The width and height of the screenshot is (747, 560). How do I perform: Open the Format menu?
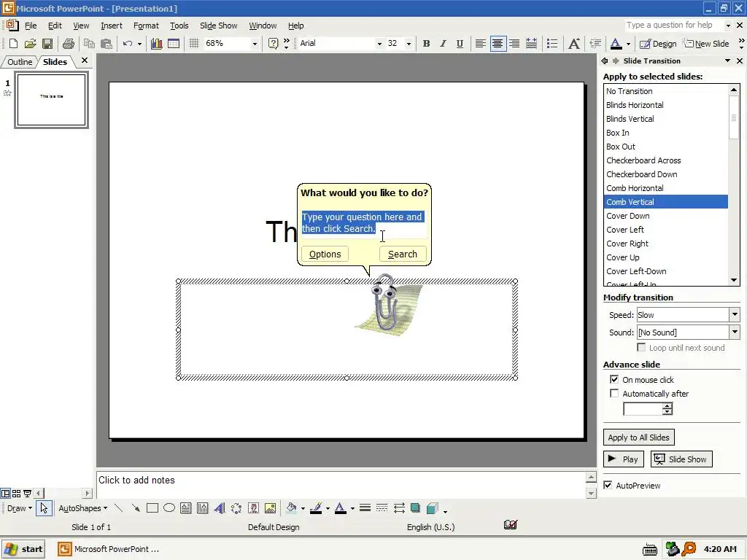point(146,26)
